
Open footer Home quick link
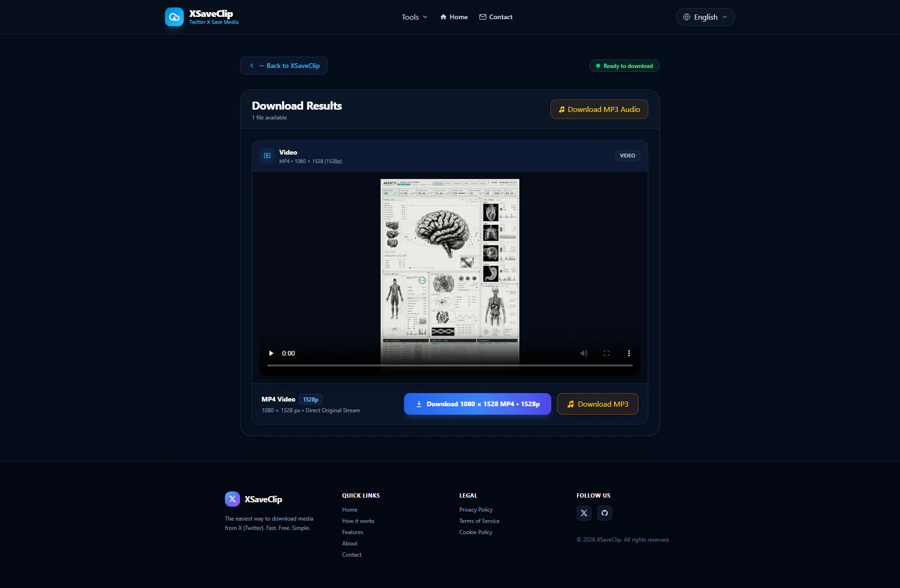tap(350, 510)
